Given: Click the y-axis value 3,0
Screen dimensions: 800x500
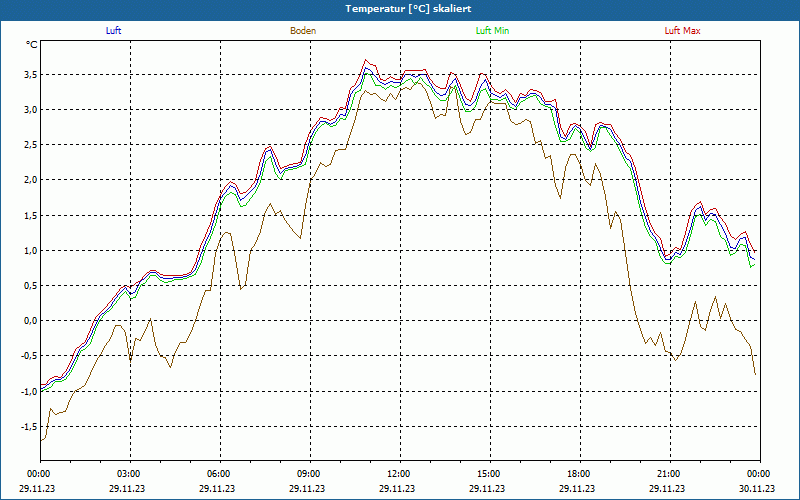Looking at the screenshot, I should [31, 110].
